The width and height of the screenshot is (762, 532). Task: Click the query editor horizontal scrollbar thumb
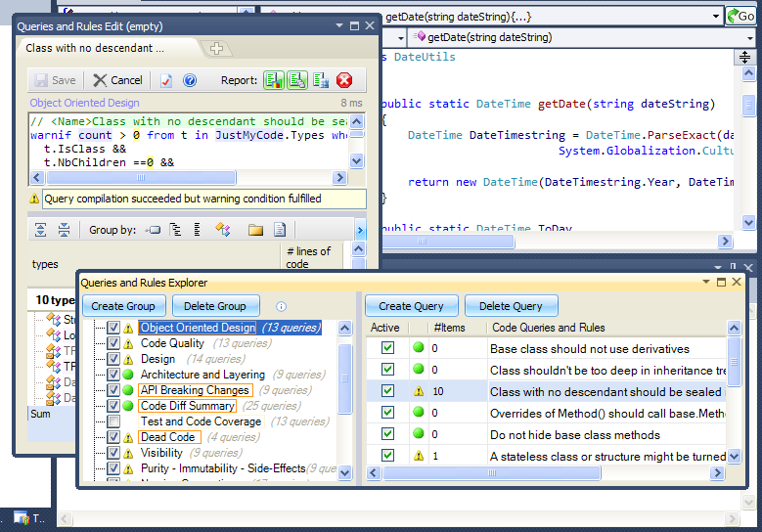[x=141, y=178]
